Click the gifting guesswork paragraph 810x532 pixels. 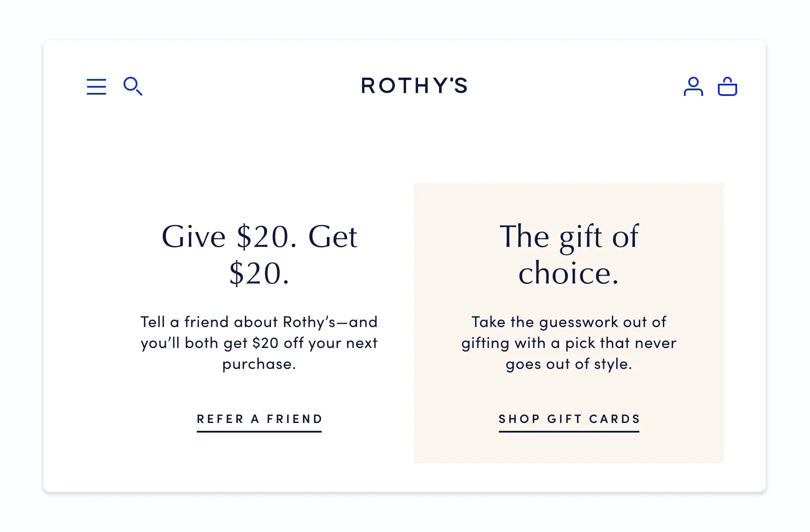[x=569, y=343]
